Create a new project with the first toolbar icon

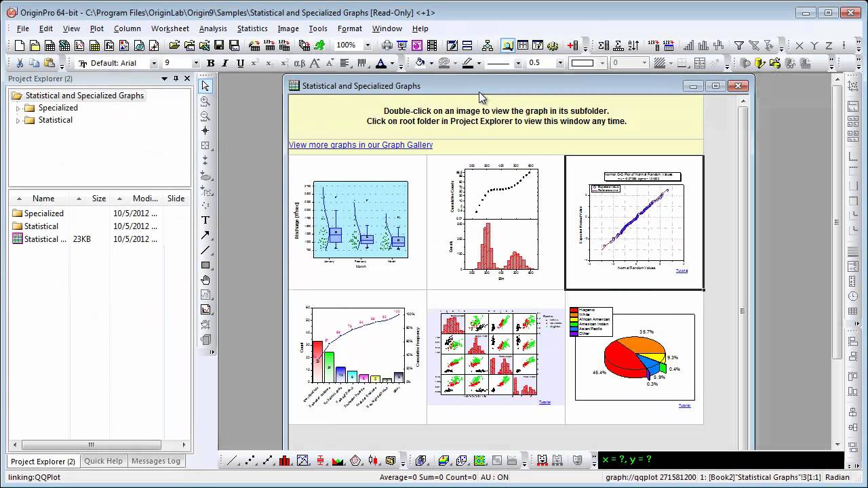(x=20, y=45)
